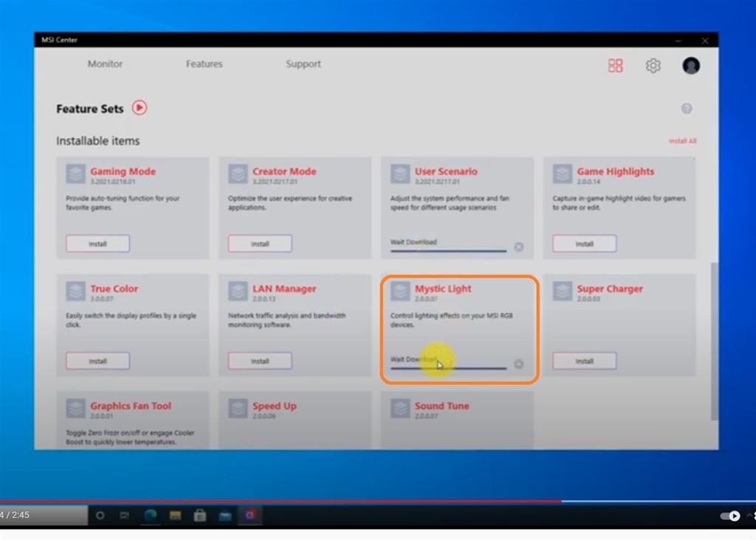Switch to the Support tab
The height and width of the screenshot is (540, 756).
(x=303, y=64)
